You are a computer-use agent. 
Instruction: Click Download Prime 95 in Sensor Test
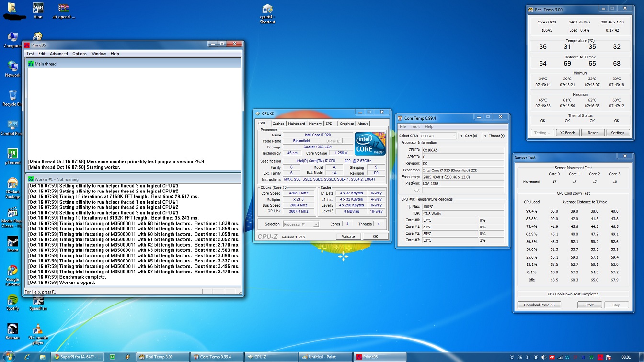539,305
